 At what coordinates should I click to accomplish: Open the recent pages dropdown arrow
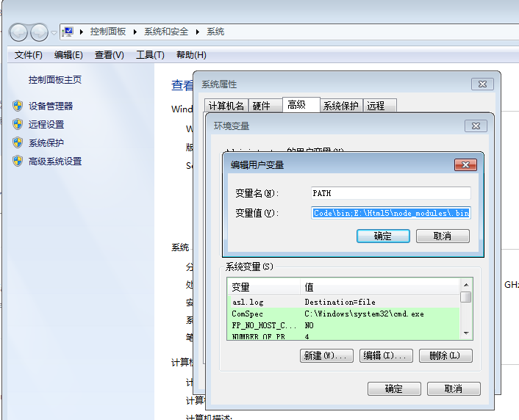[54, 33]
